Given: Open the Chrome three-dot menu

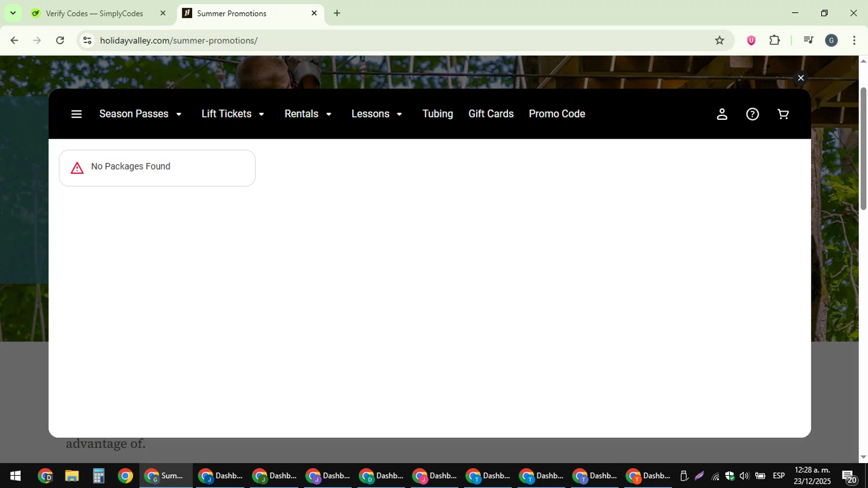Looking at the screenshot, I should 854,41.
